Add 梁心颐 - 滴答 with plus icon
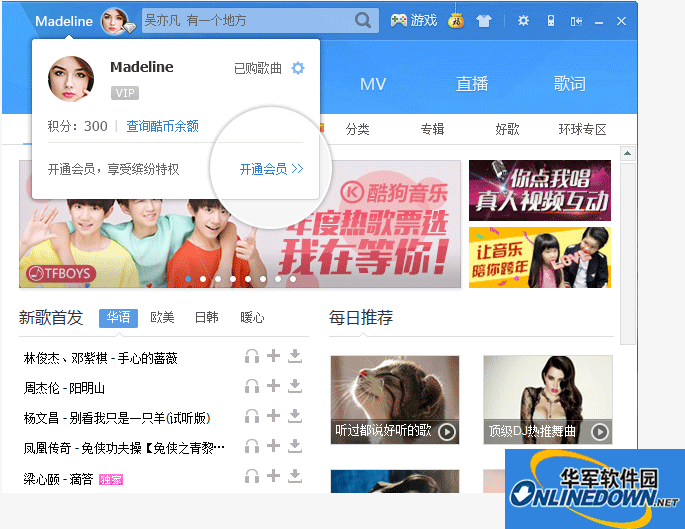Screen dimensions: 685x529 (x=273, y=475)
